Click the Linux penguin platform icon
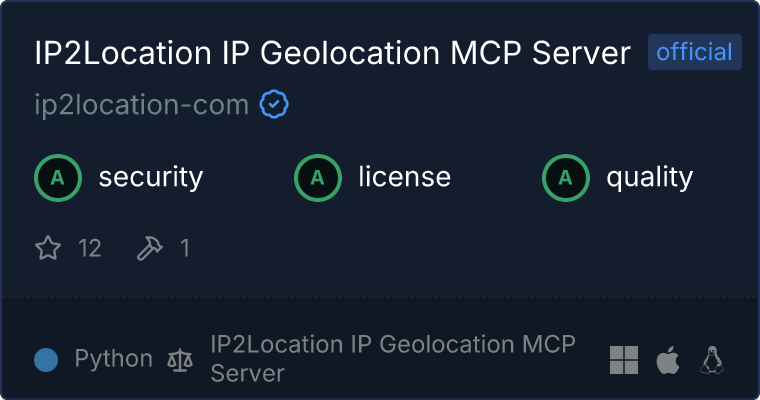 712,360
